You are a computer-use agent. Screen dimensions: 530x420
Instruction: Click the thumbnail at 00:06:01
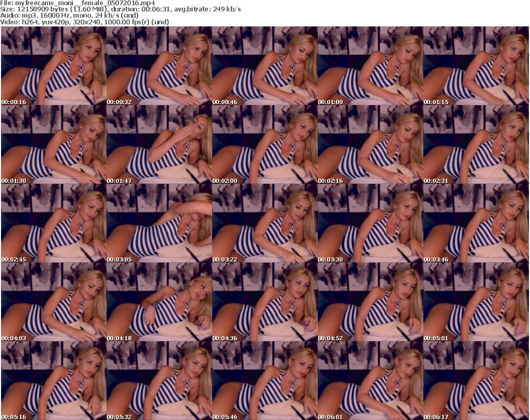[370, 381]
